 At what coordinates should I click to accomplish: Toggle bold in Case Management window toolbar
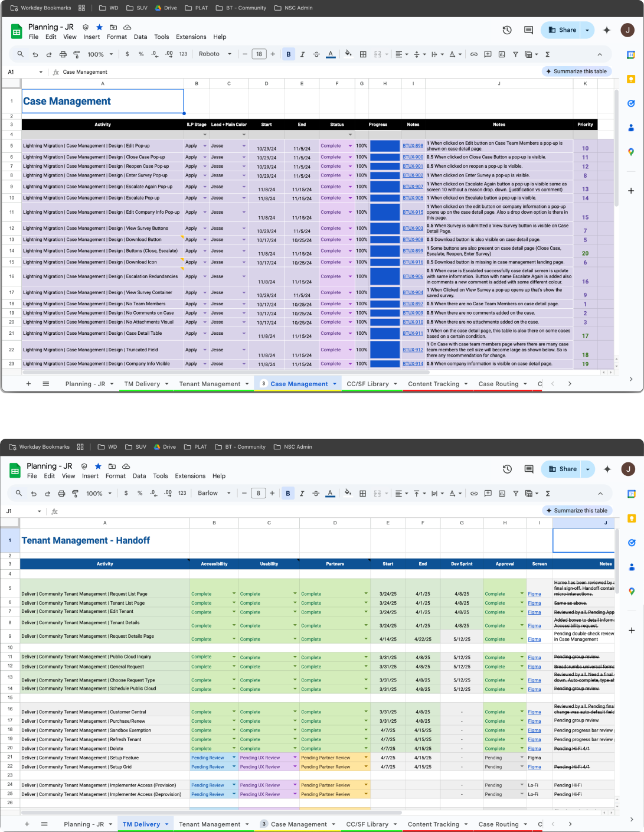[289, 54]
